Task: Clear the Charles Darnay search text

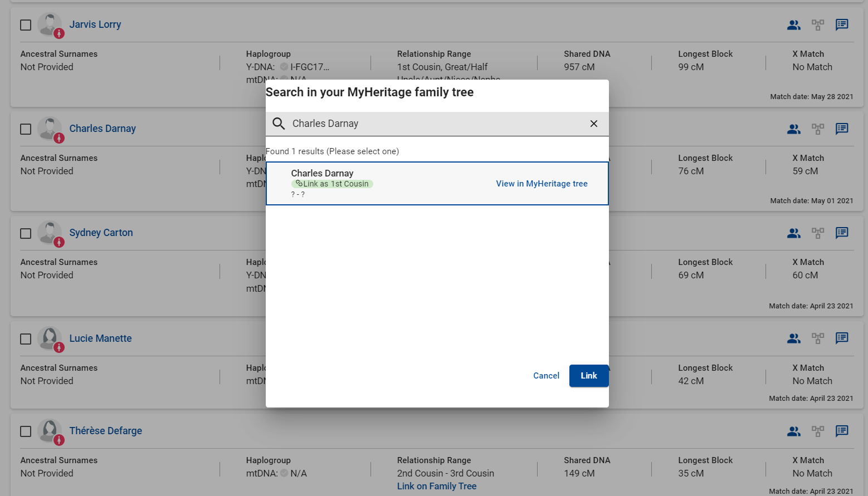Action: pyautogui.click(x=594, y=124)
